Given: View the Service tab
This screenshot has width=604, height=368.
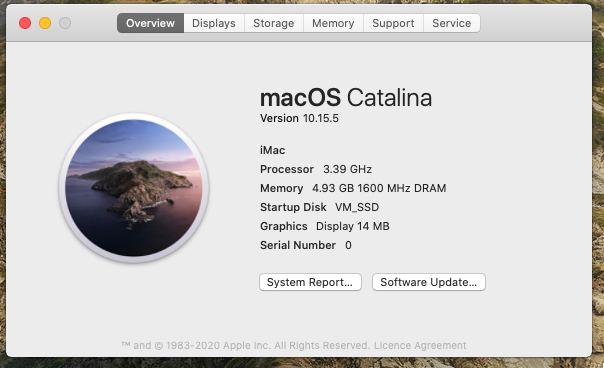Looking at the screenshot, I should point(451,23).
